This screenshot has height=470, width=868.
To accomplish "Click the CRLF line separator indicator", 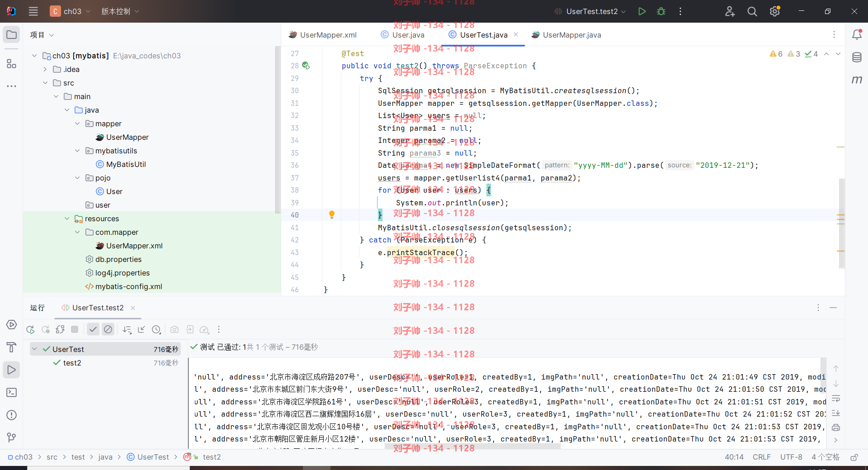I will (x=762, y=457).
